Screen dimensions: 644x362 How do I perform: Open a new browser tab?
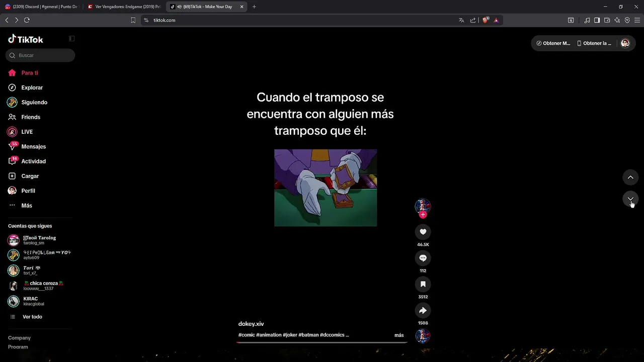point(254,7)
